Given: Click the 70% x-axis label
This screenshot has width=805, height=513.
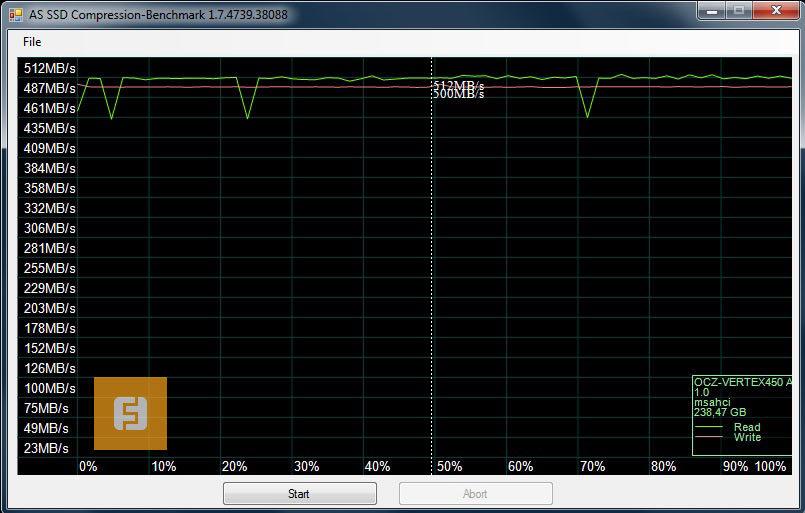Looking at the screenshot, I should pos(592,466).
